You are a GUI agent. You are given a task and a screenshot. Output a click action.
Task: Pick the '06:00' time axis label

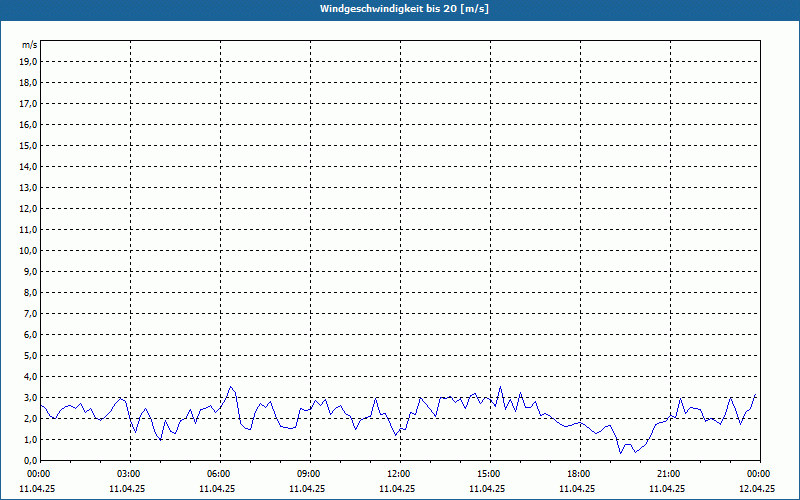220,474
